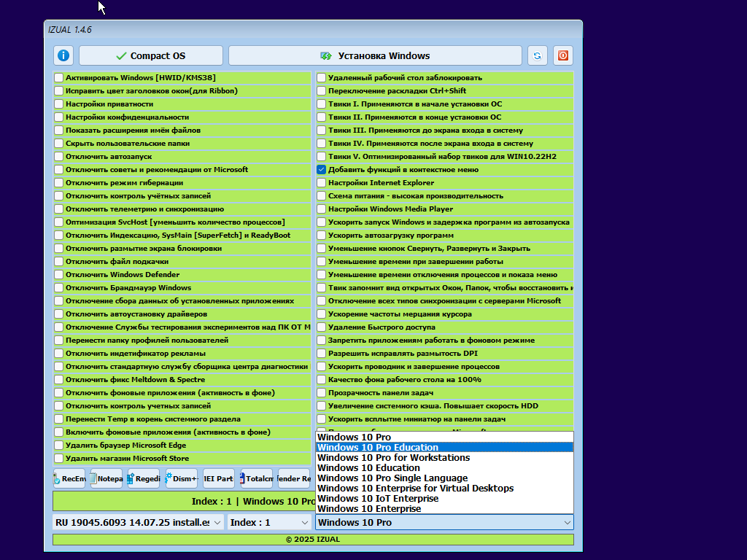Check Отключить размытие экрана блокировки
The image size is (747, 560).
pos(58,248)
